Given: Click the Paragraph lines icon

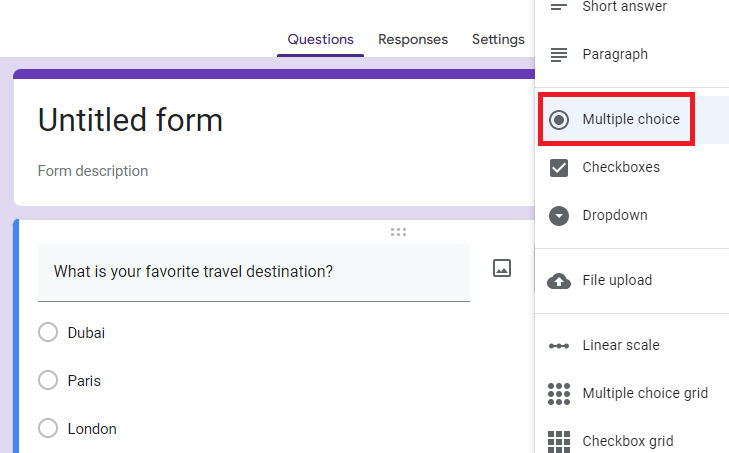Looking at the screenshot, I should pyautogui.click(x=559, y=54).
